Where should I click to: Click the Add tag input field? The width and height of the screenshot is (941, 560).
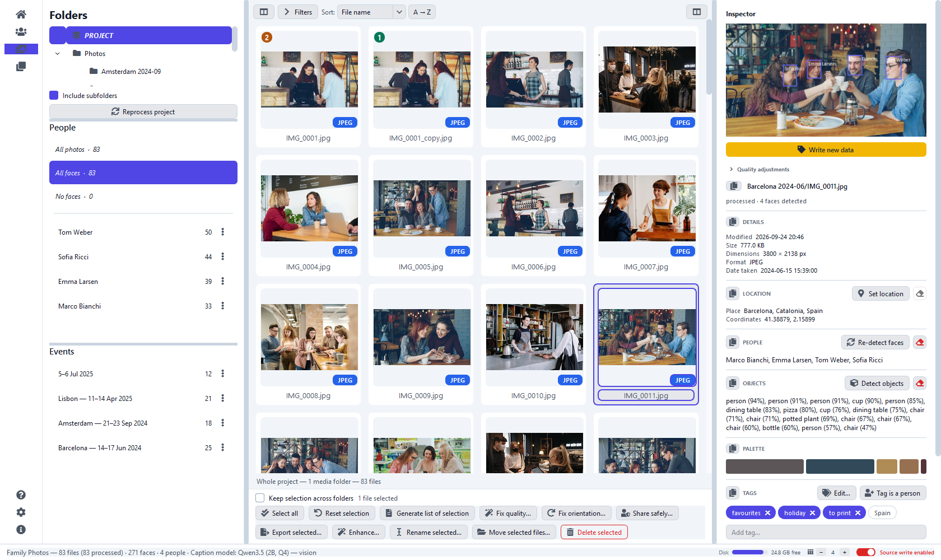pos(826,533)
